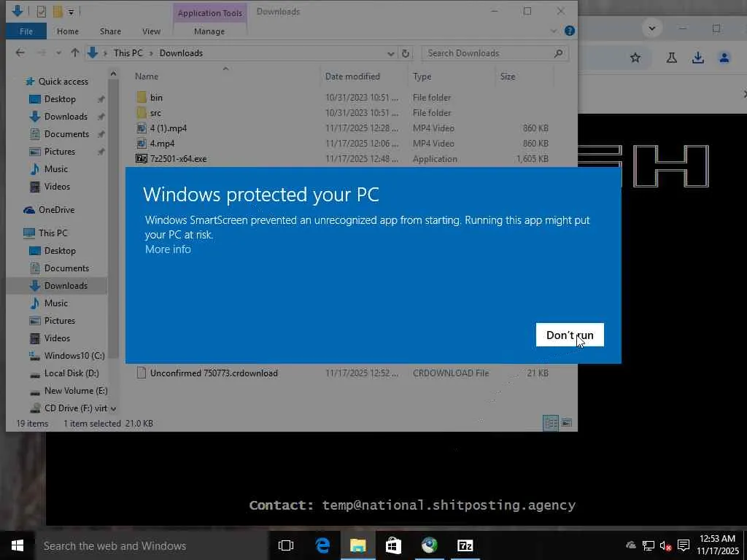This screenshot has width=747, height=560.
Task: Open the 7-Zip taskbar icon
Action: pos(465,545)
